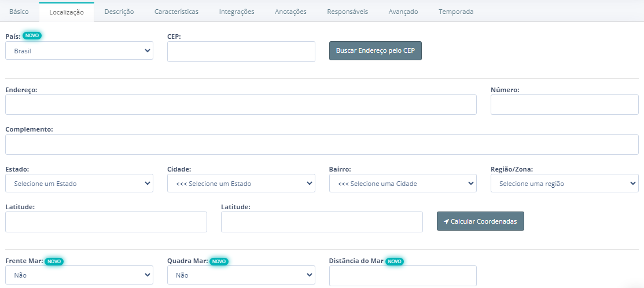Click the NOVO badge beside Quadra Mar
This screenshot has width=644, height=288.
click(x=219, y=261)
